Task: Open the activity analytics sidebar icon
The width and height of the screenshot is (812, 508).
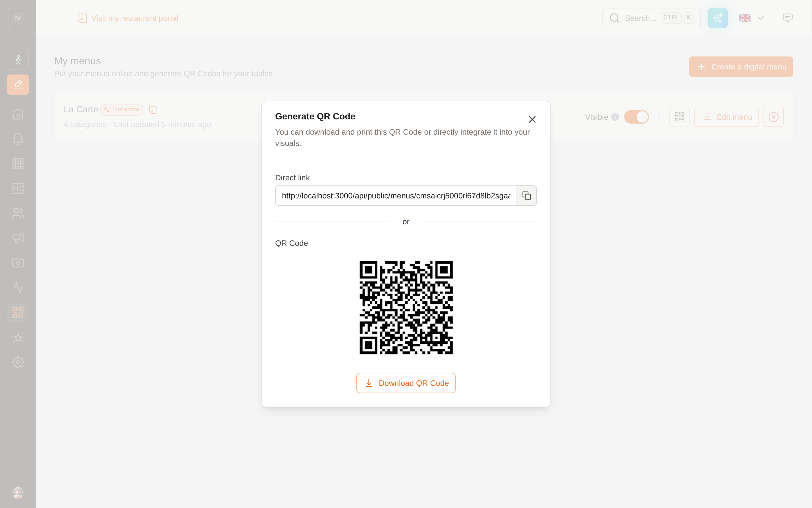Action: pos(18,288)
